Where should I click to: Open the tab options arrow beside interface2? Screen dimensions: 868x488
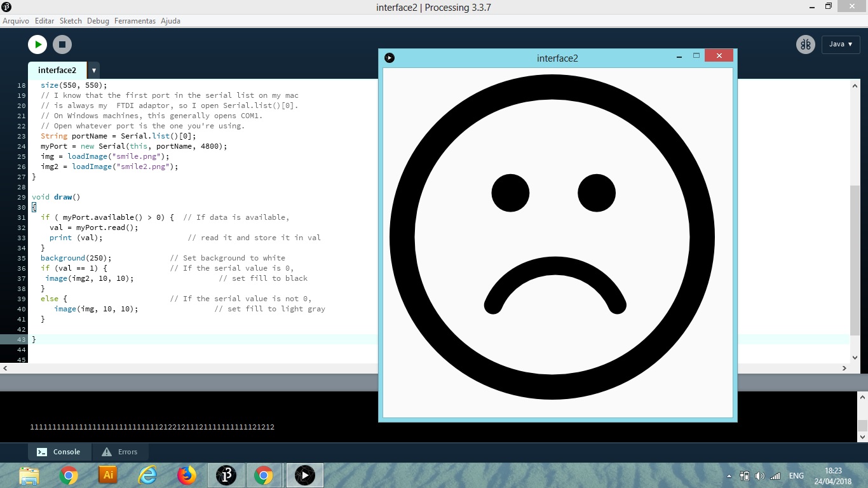click(94, 71)
